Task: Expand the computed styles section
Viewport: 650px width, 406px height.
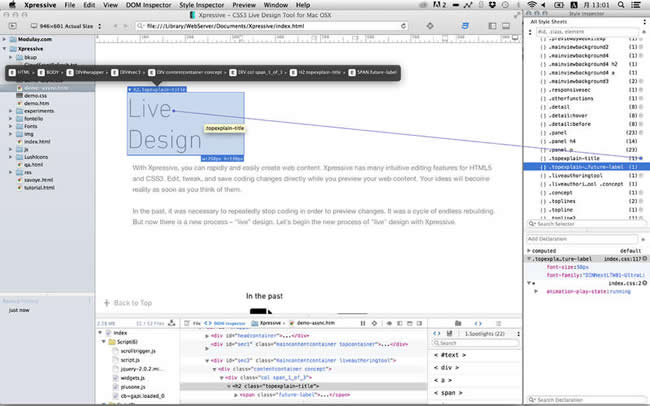Action: [529, 251]
